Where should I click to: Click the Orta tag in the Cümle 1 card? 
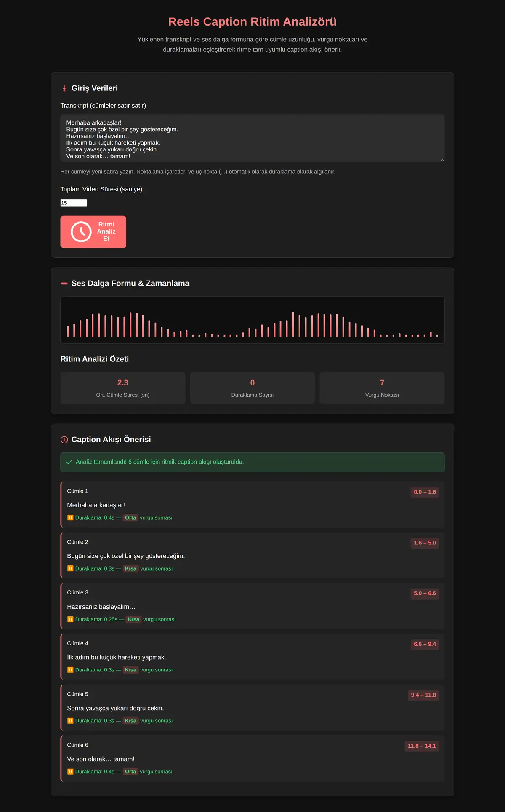click(130, 517)
